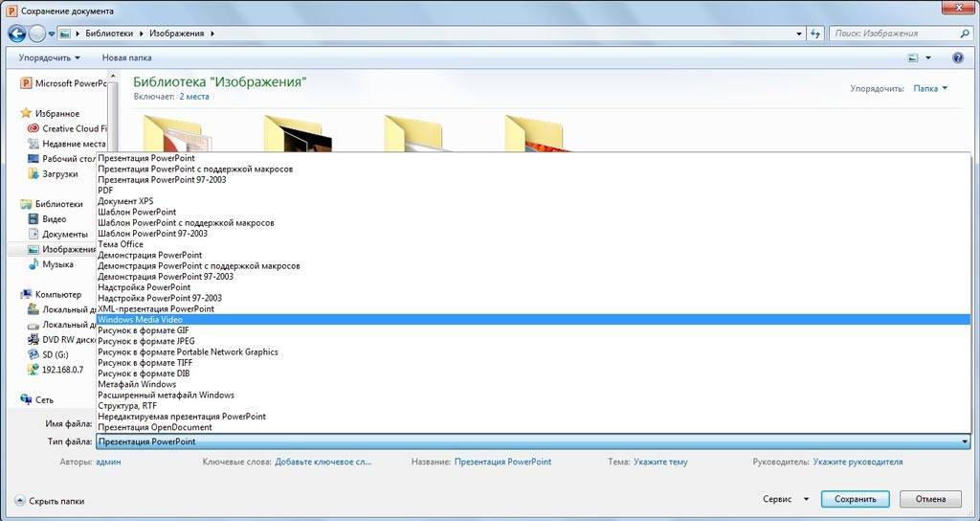Click the Новая папка button
This screenshot has height=521, width=980.
126,58
